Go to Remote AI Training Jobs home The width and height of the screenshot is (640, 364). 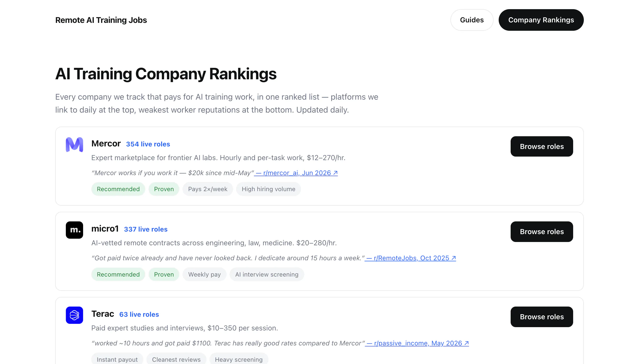(101, 20)
